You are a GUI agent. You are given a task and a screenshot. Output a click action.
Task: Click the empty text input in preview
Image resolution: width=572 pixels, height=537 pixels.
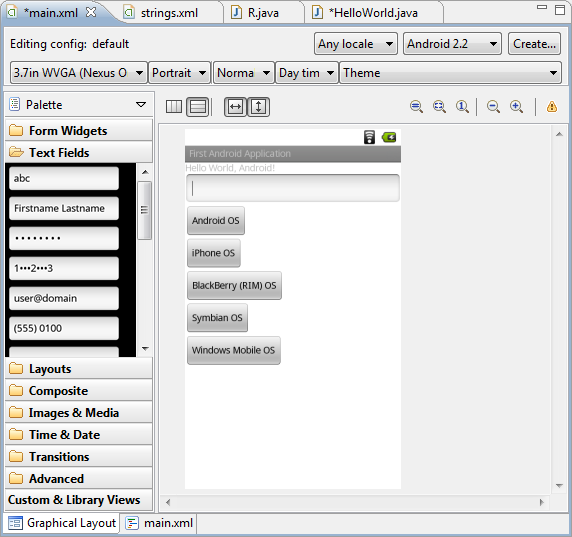(293, 188)
